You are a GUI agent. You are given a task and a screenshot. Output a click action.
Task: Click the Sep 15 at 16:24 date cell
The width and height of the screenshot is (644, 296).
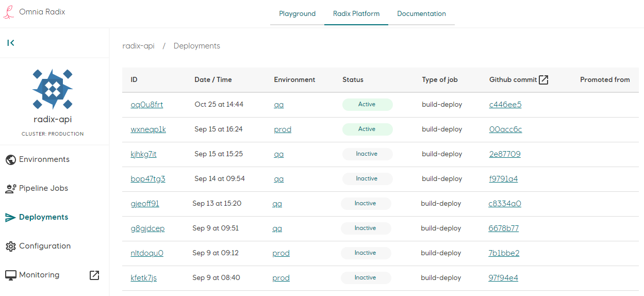[x=218, y=129]
